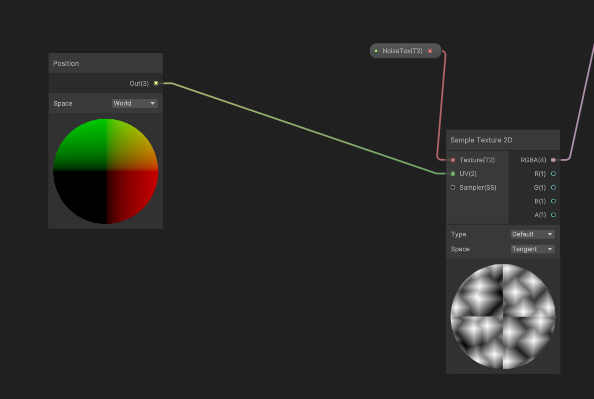Click the Out(3) label on Position node
Viewport: 594px width, 399px height.
[x=139, y=83]
